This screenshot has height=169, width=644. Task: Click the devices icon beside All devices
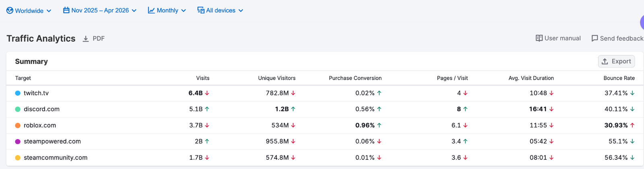[201, 10]
